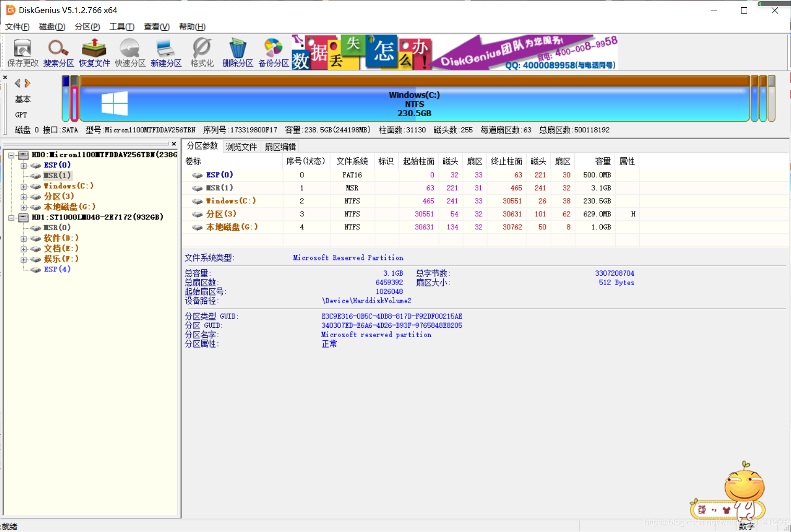
Task: Click the drive icon of 本地磁盘(G:) table row
Action: pos(197,227)
